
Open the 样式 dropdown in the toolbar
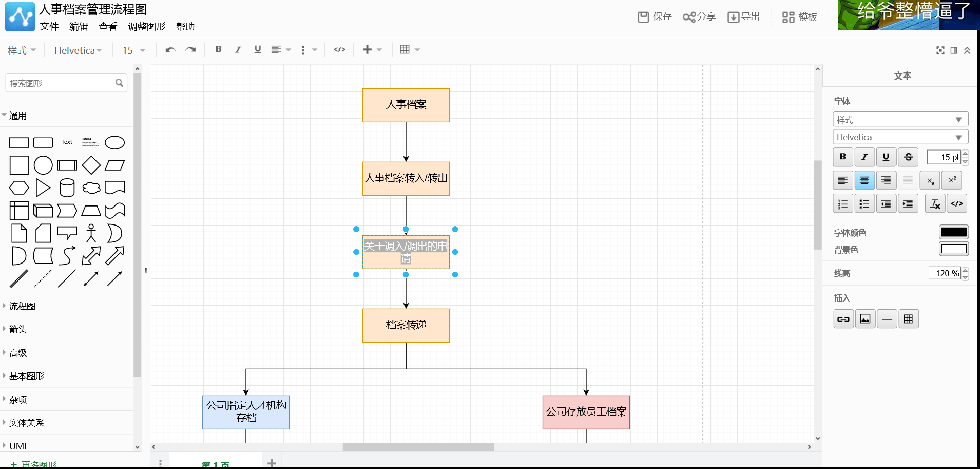[x=22, y=50]
